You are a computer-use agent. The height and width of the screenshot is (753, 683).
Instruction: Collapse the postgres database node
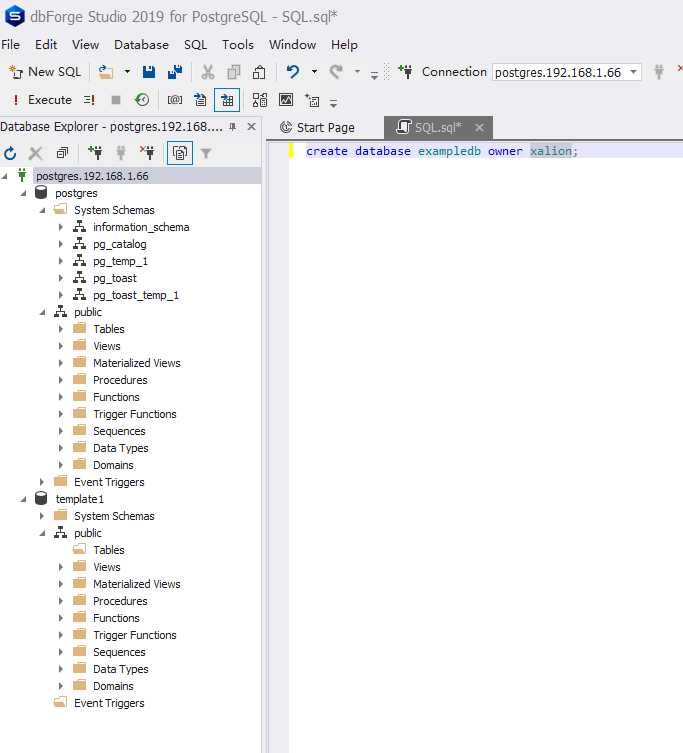pos(24,194)
